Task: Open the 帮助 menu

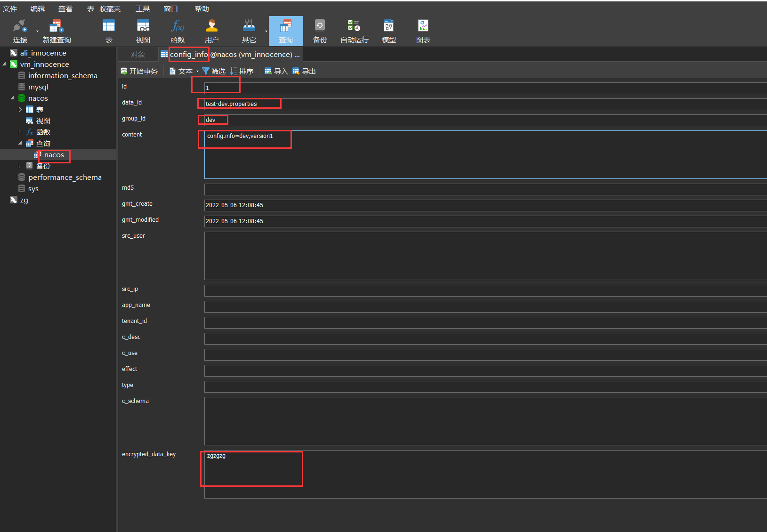Action: coord(202,8)
